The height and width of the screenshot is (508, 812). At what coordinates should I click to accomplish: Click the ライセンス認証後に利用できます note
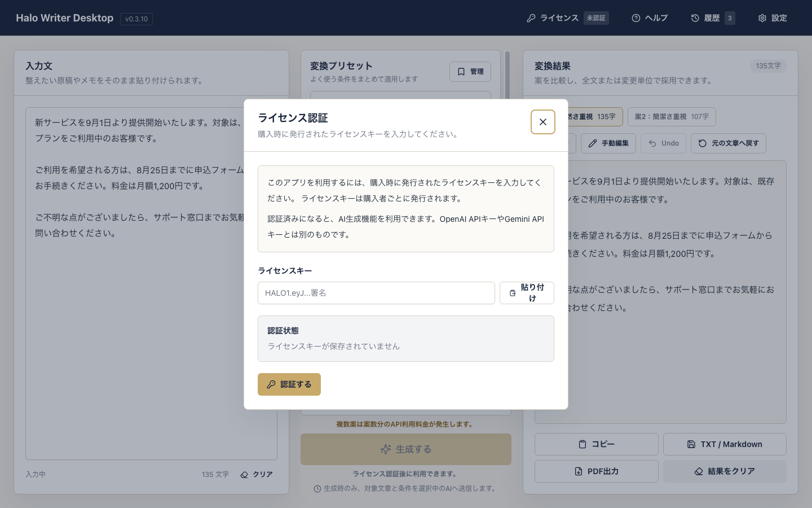point(406,474)
